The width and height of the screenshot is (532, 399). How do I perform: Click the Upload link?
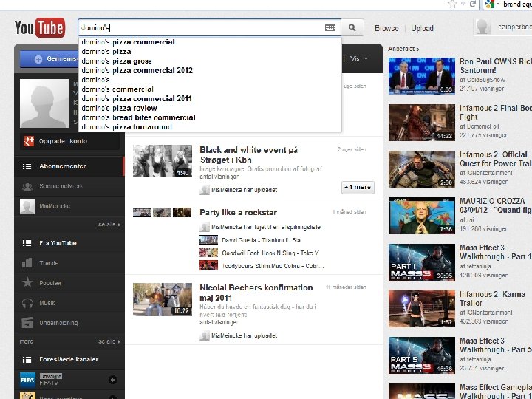pos(423,28)
